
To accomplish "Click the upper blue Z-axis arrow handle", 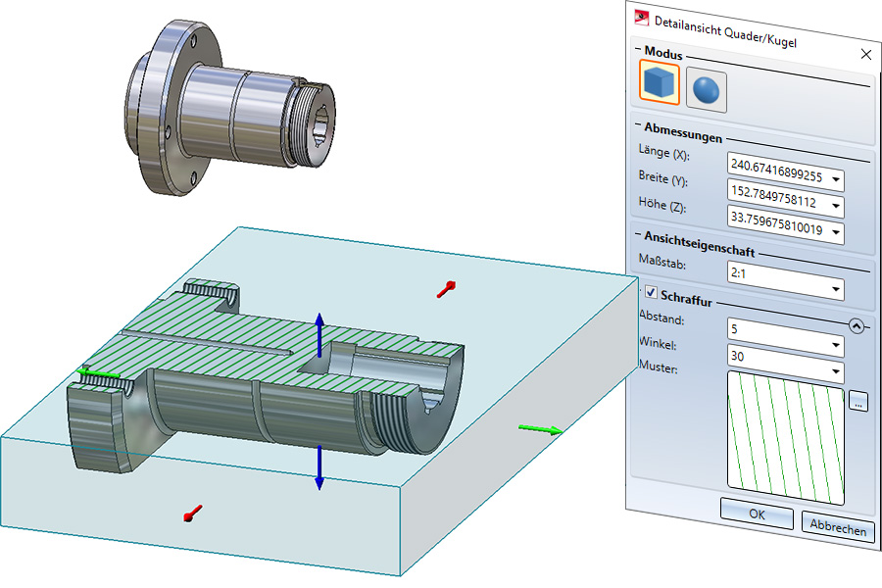I will click(318, 331).
